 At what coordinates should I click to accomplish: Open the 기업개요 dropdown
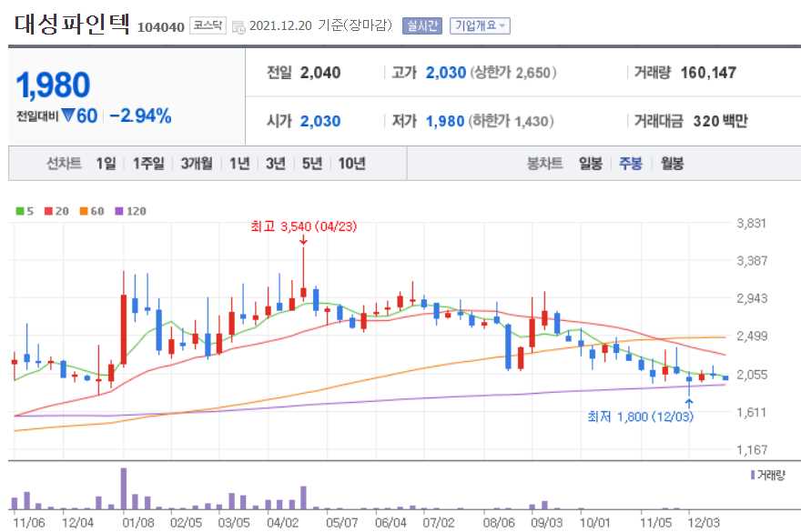[x=480, y=25]
